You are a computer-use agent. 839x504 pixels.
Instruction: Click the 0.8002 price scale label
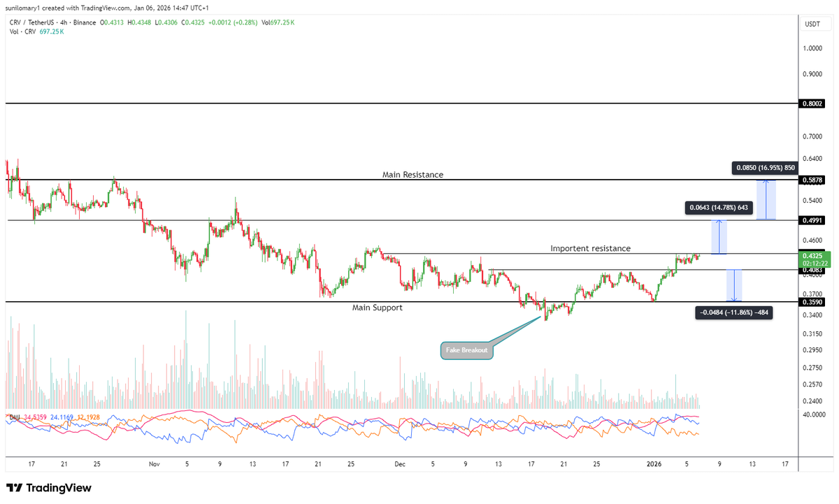tap(813, 103)
